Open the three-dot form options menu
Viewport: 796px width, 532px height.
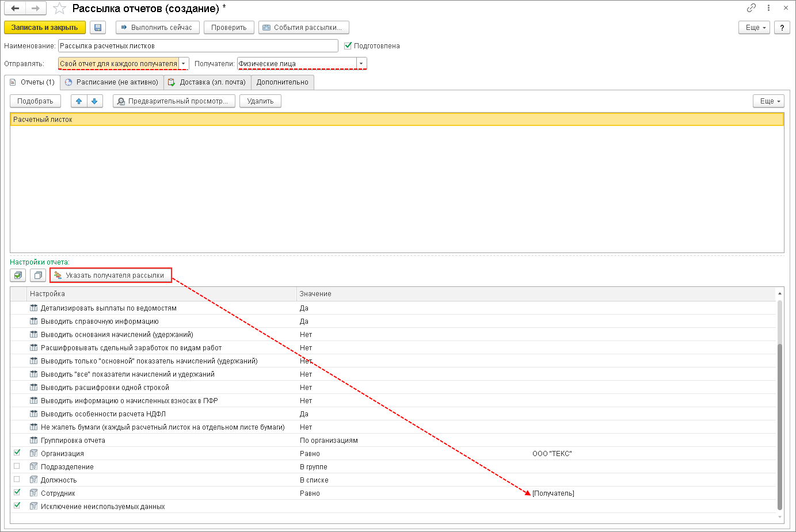point(768,8)
